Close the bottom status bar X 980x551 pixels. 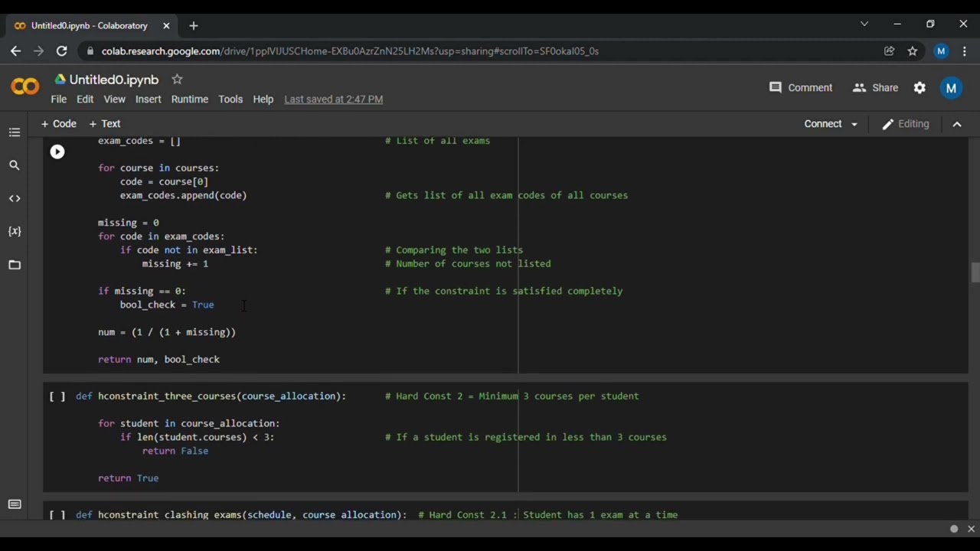point(971,529)
